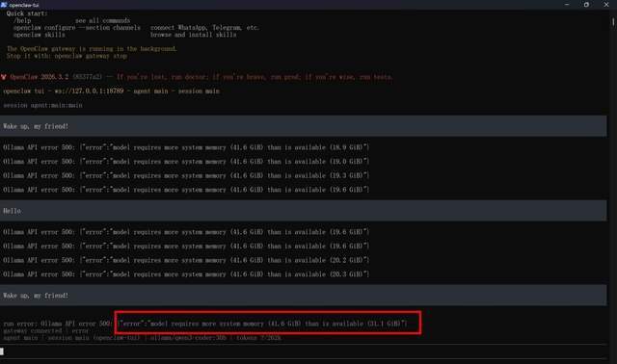Click the Ollama error line showing 19.3 GiB available
Viewport: 617px width, 364px height.
(186, 175)
